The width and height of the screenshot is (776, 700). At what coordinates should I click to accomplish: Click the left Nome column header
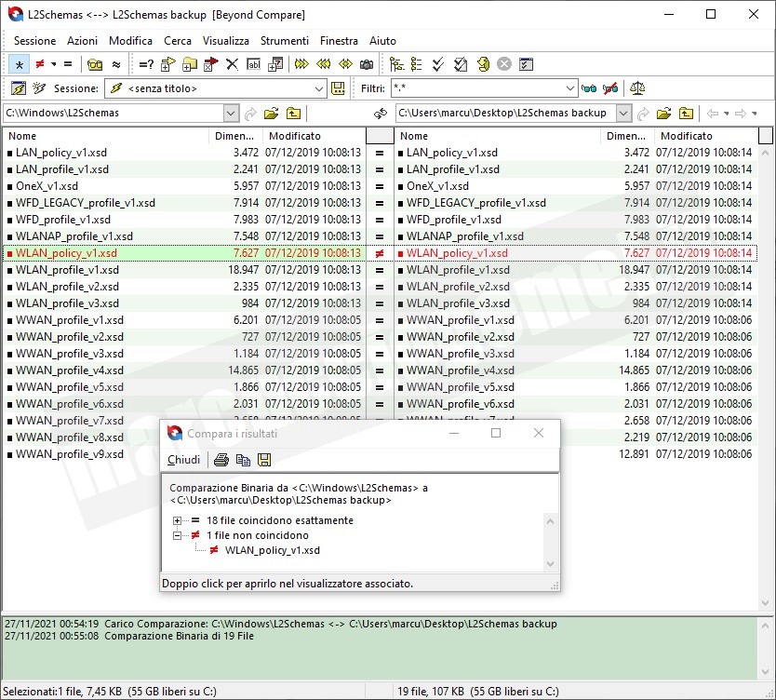106,136
